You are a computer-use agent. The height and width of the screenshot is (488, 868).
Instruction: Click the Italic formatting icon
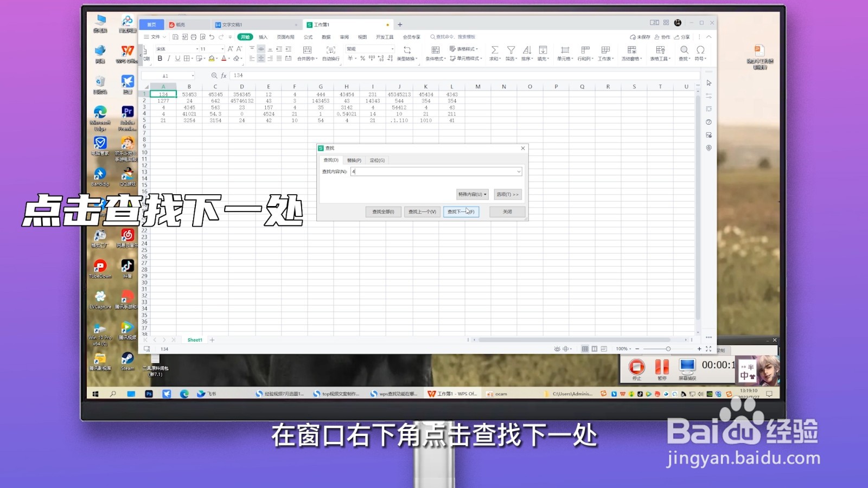coord(169,58)
